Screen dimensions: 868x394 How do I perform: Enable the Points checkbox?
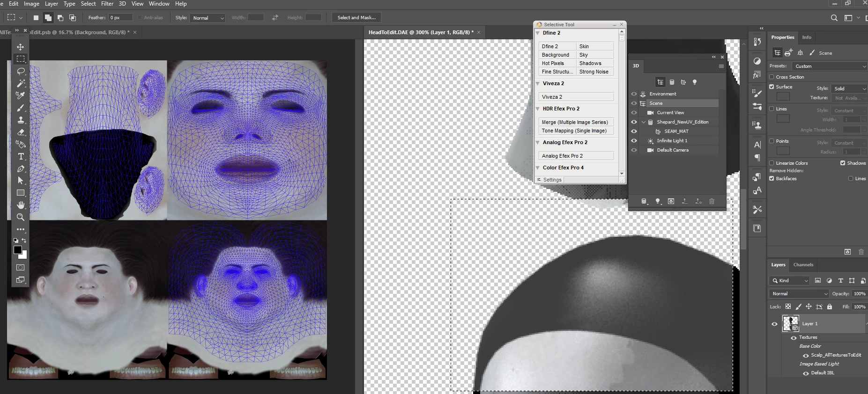[772, 141]
